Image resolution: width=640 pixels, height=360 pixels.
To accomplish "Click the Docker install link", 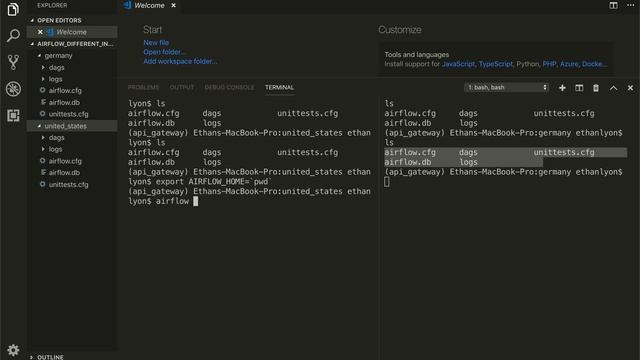I will [x=594, y=64].
